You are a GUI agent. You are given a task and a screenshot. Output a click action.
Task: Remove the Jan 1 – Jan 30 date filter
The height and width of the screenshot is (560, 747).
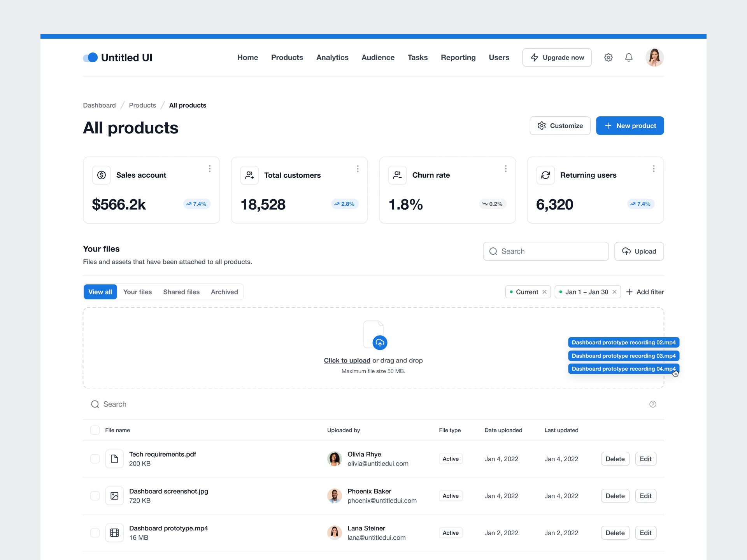(x=615, y=292)
